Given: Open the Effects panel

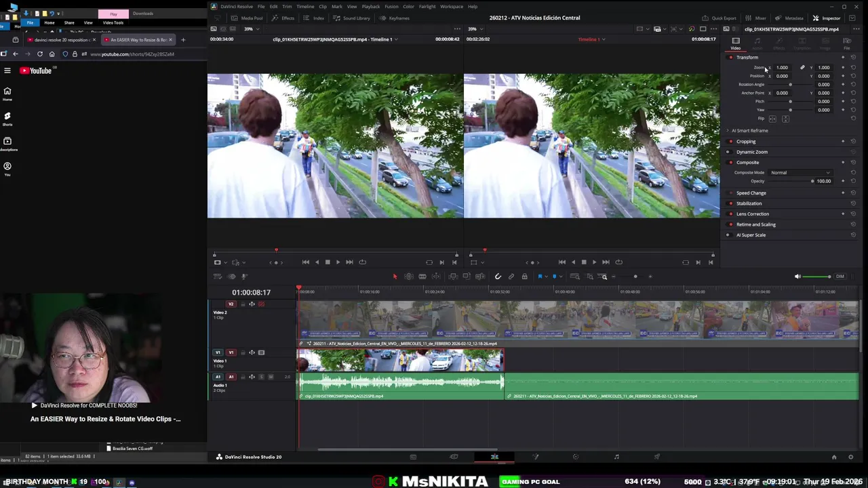Looking at the screenshot, I should pos(284,18).
